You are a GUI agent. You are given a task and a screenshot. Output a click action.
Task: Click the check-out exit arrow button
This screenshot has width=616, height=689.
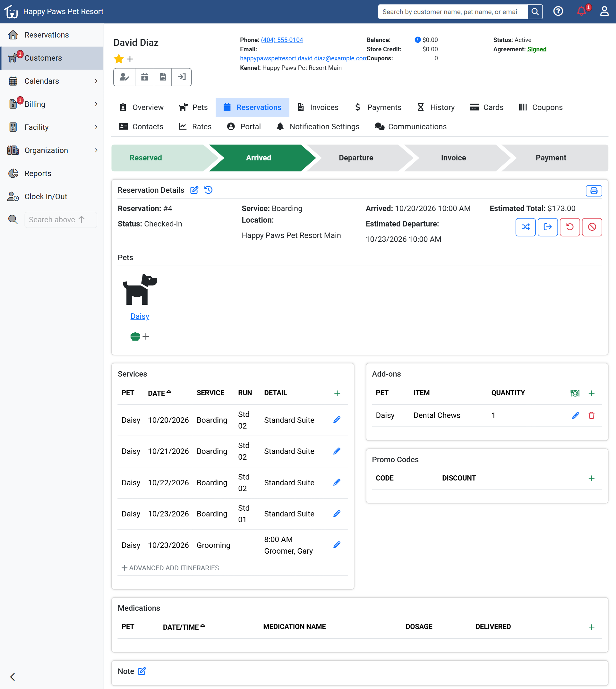548,227
